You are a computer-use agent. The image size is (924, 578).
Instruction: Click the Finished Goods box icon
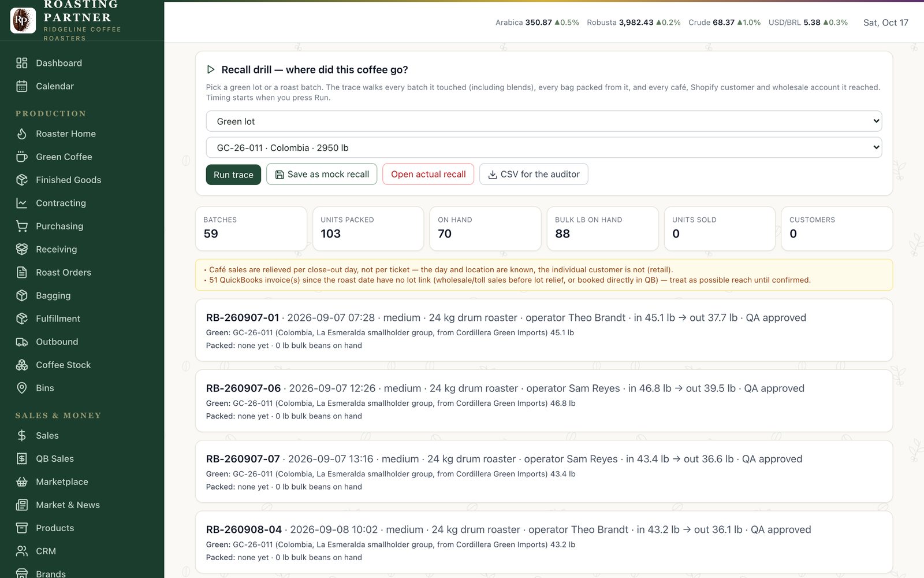click(22, 180)
